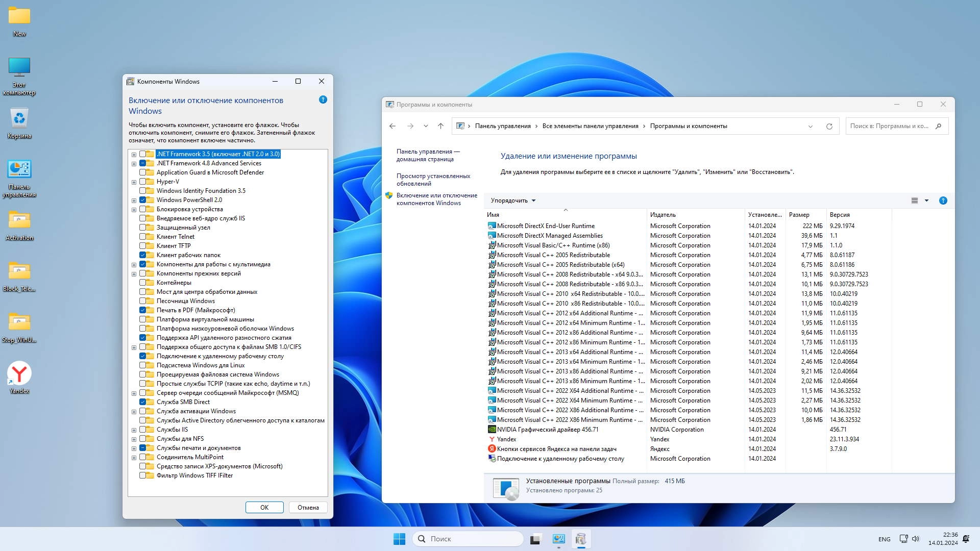Screen dimensions: 980x551
Task: Enable the Hyper-V checkbox
Action: [x=143, y=182]
